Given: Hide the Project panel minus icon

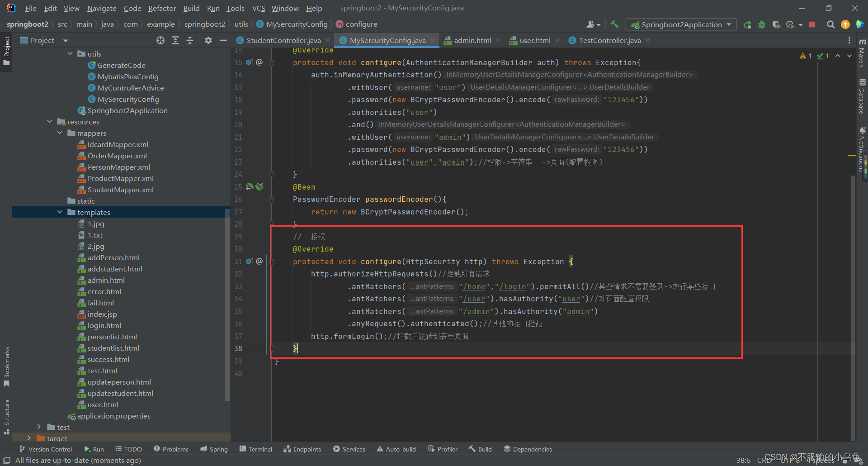Looking at the screenshot, I should pyautogui.click(x=223, y=40).
